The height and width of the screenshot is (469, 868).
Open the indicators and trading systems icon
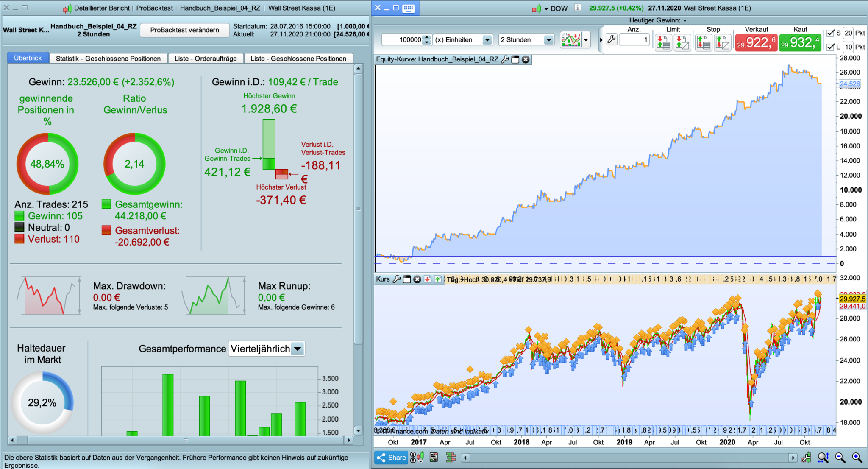[x=570, y=40]
